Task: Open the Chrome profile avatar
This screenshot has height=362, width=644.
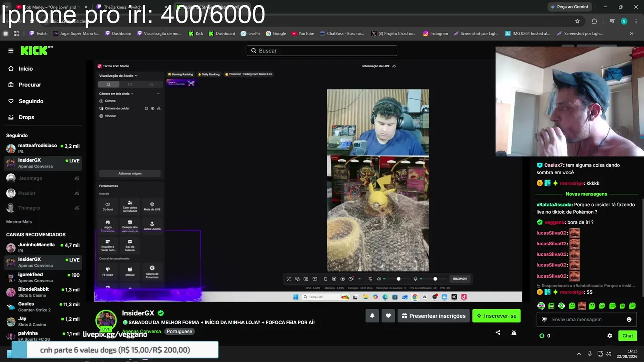Action: tap(624, 21)
